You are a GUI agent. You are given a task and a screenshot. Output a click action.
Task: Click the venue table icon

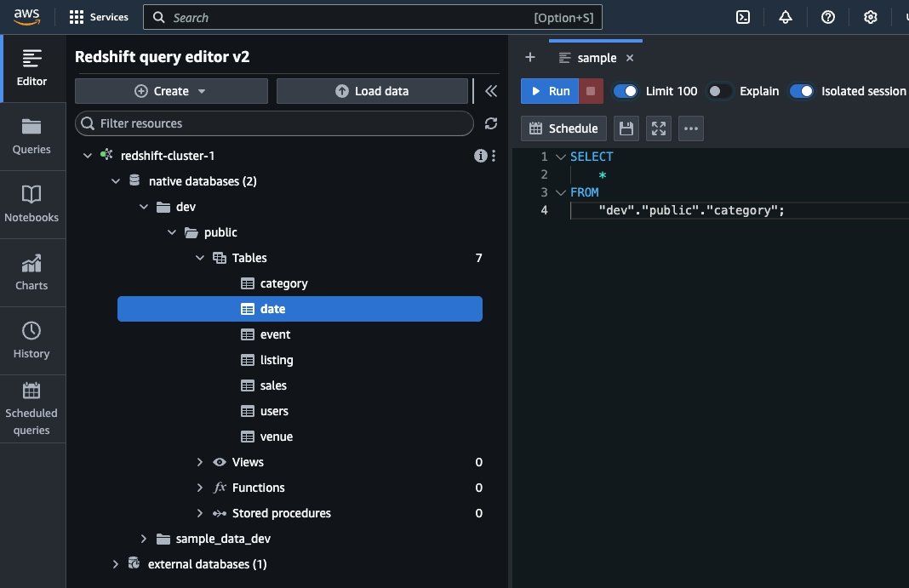click(x=248, y=437)
